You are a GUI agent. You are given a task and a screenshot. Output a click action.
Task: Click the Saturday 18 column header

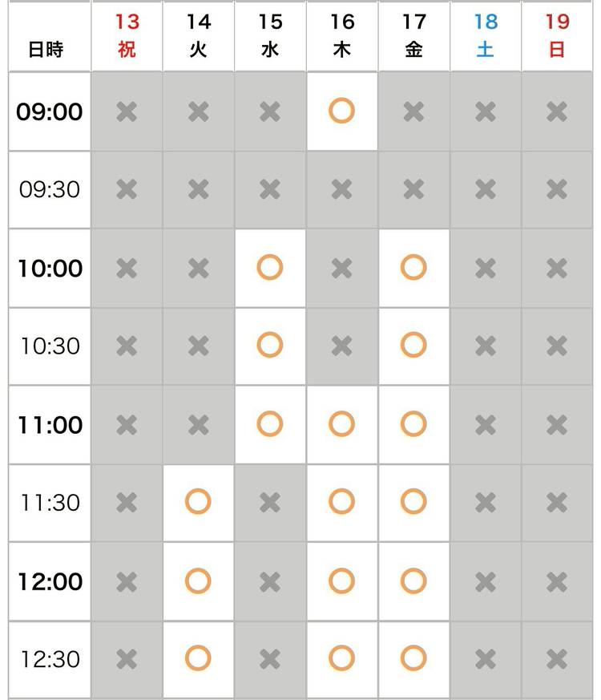click(485, 36)
